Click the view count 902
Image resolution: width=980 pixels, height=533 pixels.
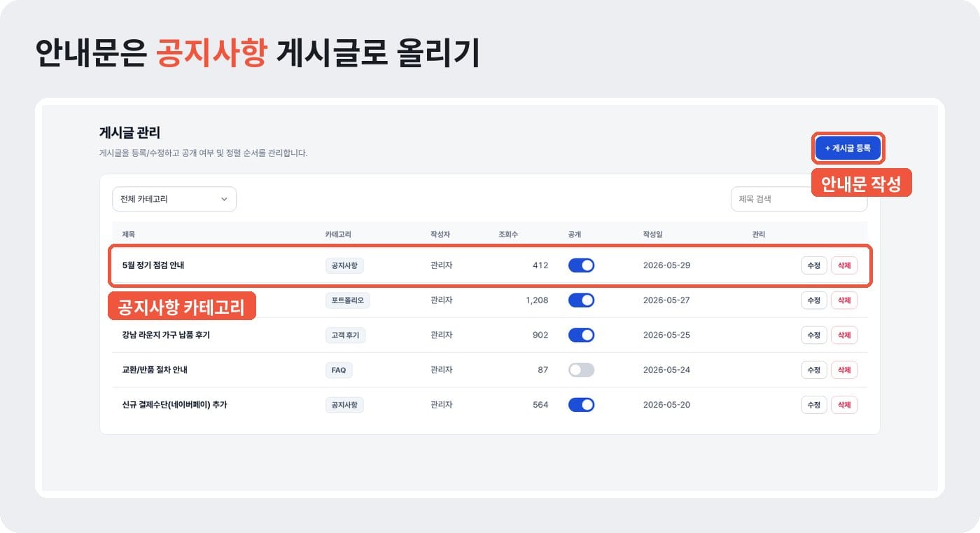540,335
